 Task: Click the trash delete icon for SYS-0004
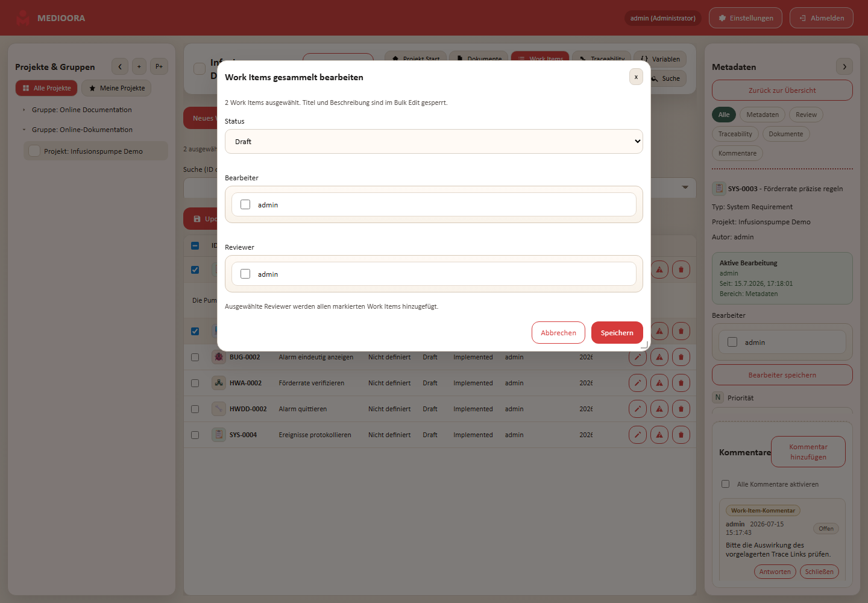[681, 435]
